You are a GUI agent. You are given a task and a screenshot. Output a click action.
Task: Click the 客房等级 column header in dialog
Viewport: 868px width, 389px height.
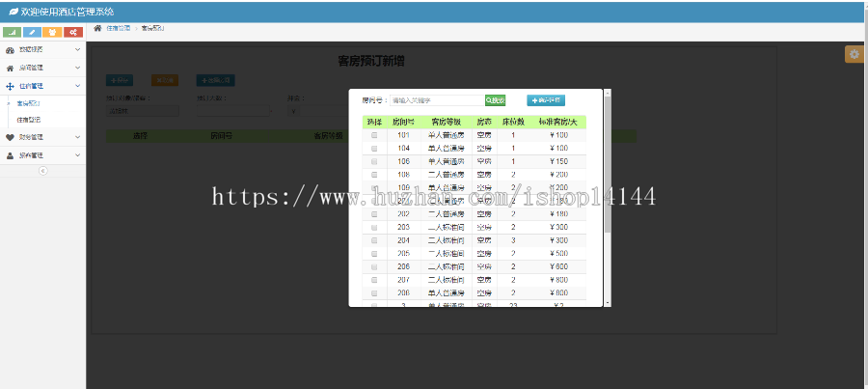point(447,122)
